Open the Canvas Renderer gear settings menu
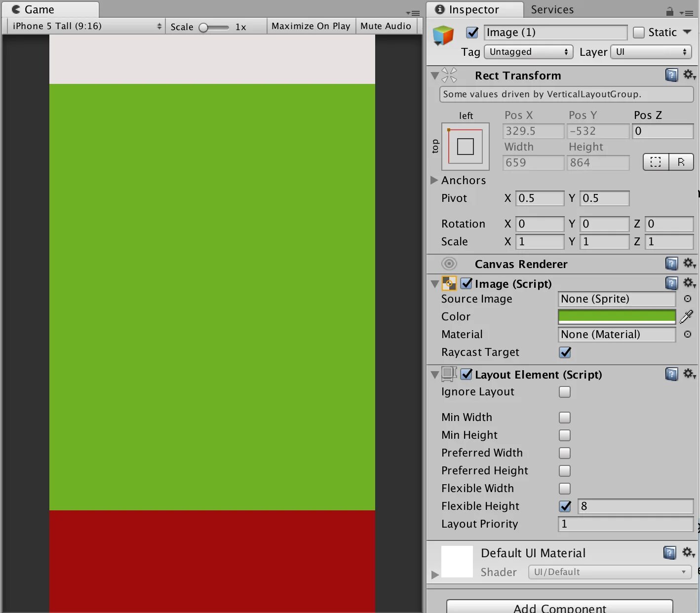This screenshot has height=613, width=700. [x=689, y=264]
